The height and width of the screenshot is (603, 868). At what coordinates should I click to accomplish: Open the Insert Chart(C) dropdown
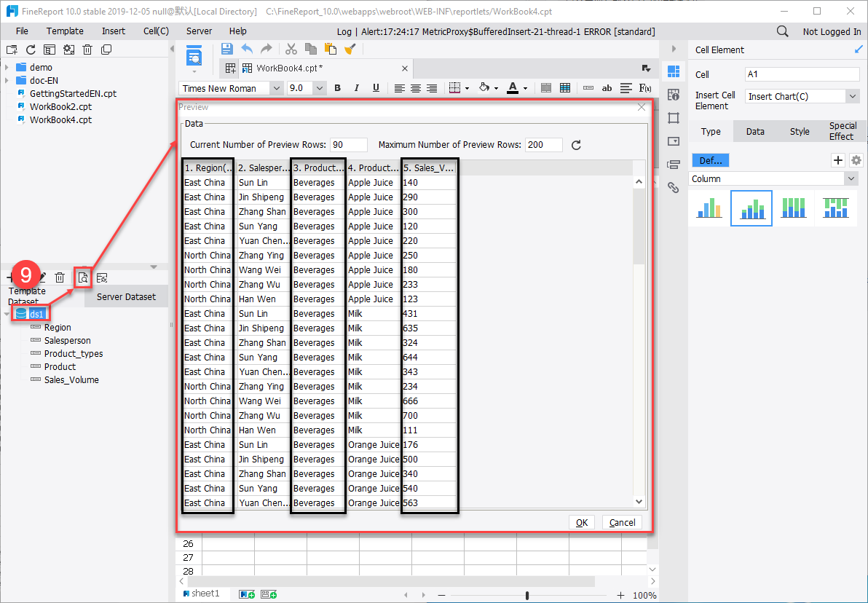(853, 96)
